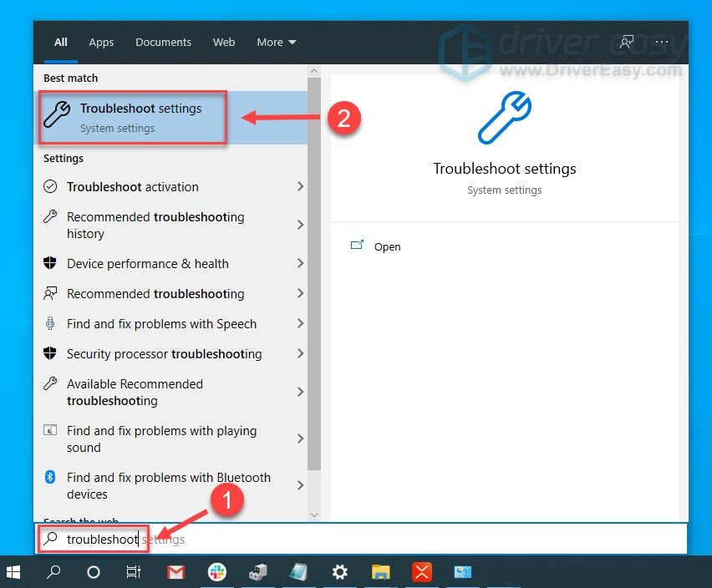Click Open in the preview pane
This screenshot has width=712, height=588.
click(387, 246)
